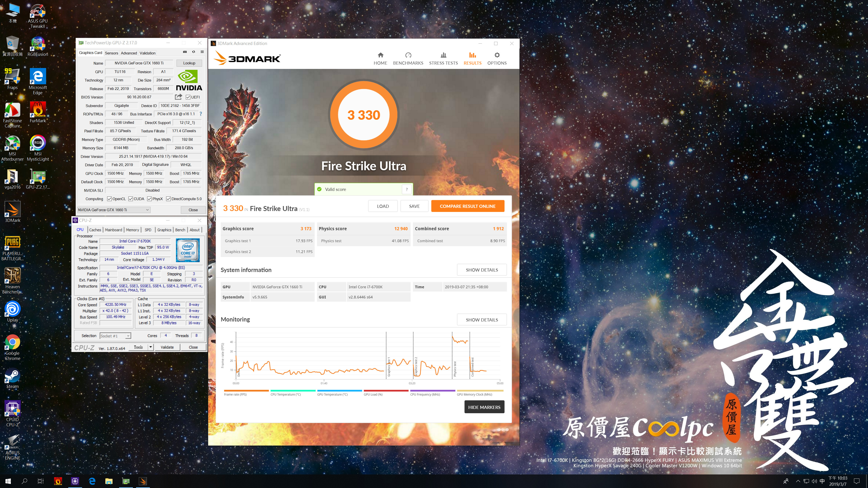Show hidden system tray icons chevron
Viewport: 868px width, 488px height.
click(x=797, y=481)
